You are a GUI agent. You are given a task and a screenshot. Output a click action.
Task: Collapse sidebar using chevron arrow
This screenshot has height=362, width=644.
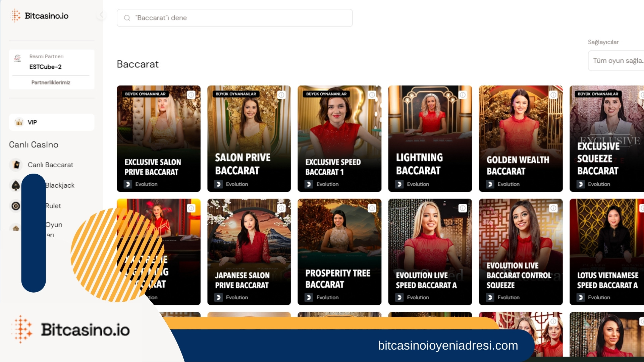pos(101,15)
